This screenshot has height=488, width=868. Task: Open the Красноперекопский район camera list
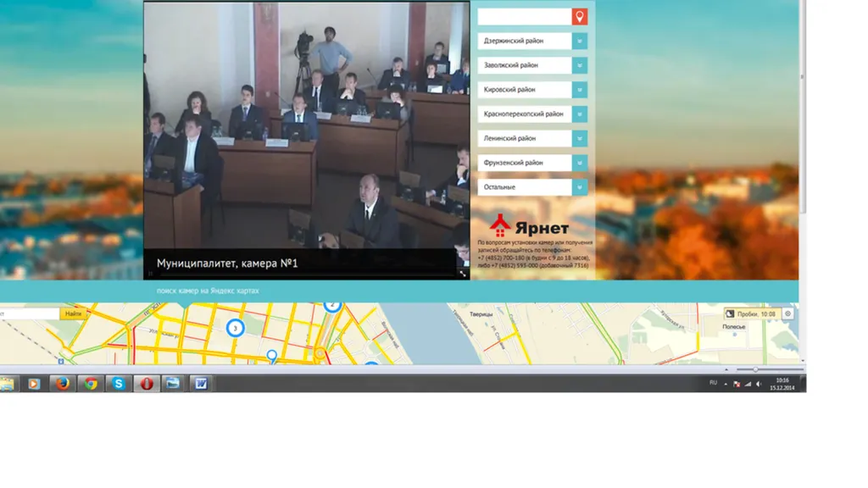pyautogui.click(x=532, y=114)
